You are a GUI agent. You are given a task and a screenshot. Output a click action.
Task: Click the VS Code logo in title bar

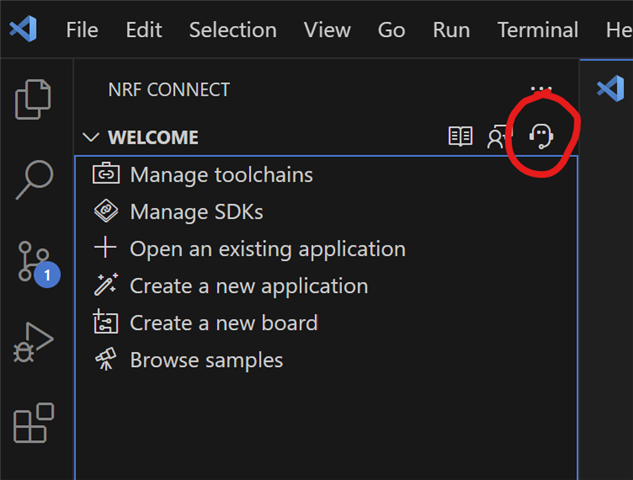click(x=23, y=29)
